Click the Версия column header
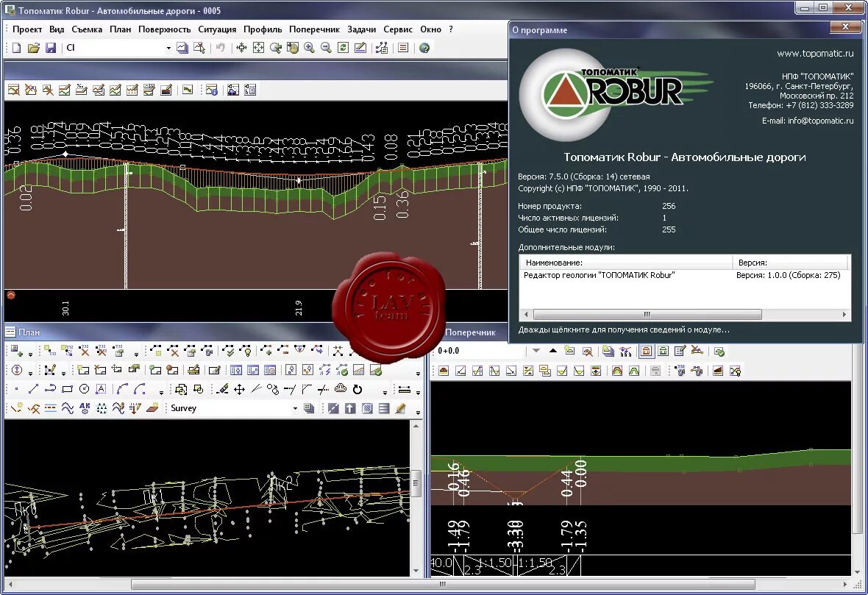The width and height of the screenshot is (868, 595). (x=791, y=263)
